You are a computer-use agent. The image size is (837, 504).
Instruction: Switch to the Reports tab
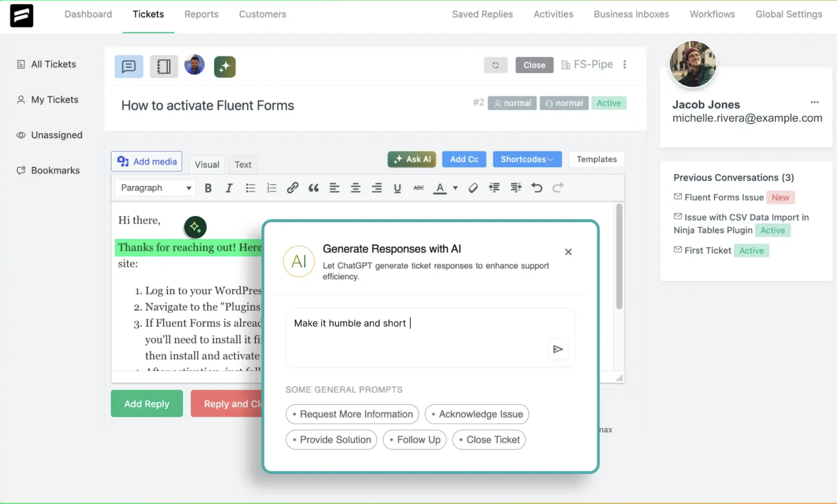click(x=201, y=14)
